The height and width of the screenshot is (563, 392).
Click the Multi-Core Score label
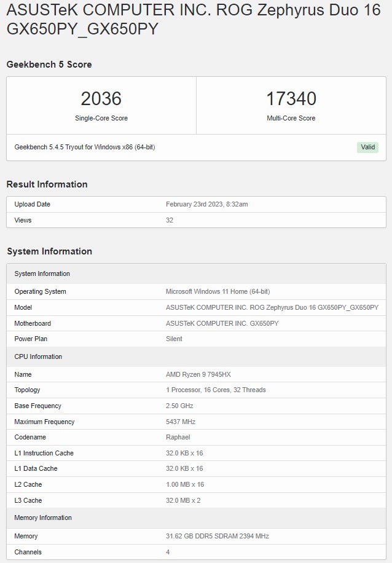click(x=291, y=118)
